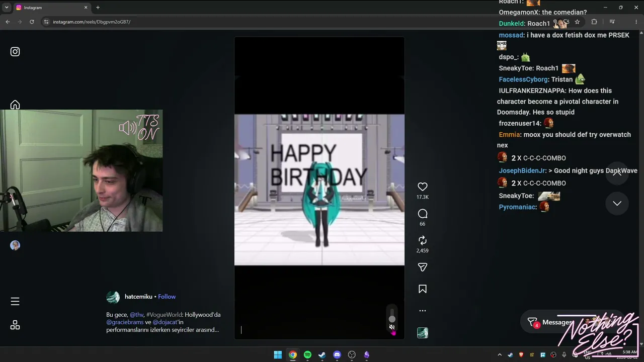Expand the truncated reel caption
Viewport: 644px width, 362px height.
(163, 322)
